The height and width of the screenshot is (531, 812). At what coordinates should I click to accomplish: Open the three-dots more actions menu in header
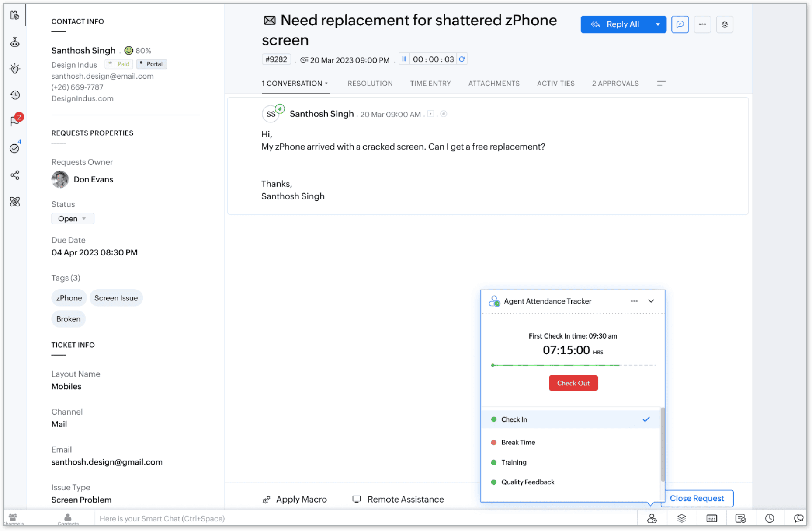click(x=702, y=24)
